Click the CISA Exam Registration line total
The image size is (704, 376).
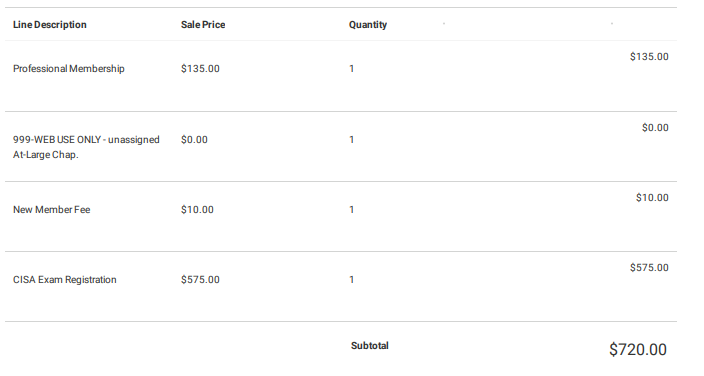pyautogui.click(x=649, y=268)
